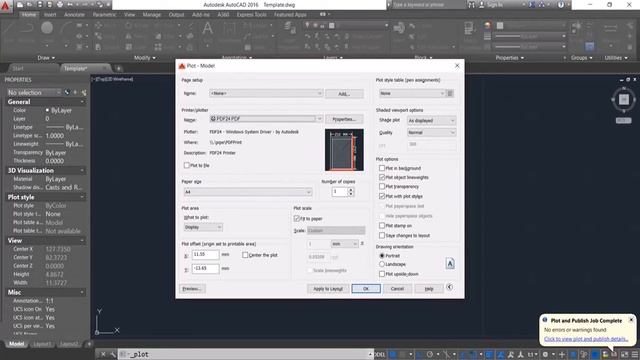Open What to plot dropdown

coord(203,227)
